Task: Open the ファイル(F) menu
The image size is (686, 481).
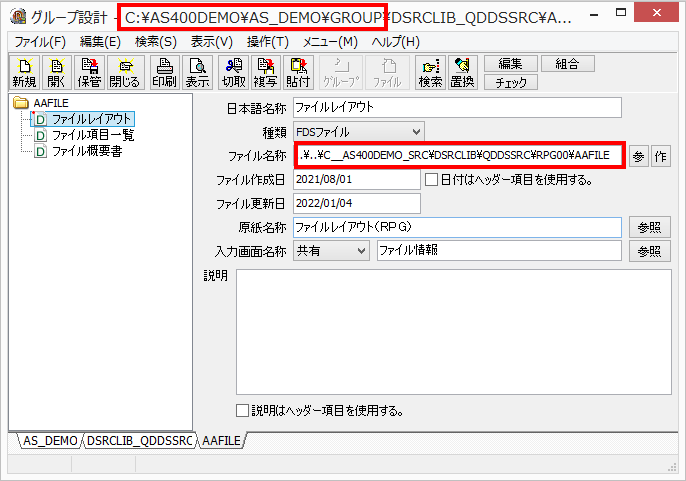Action: (x=40, y=42)
